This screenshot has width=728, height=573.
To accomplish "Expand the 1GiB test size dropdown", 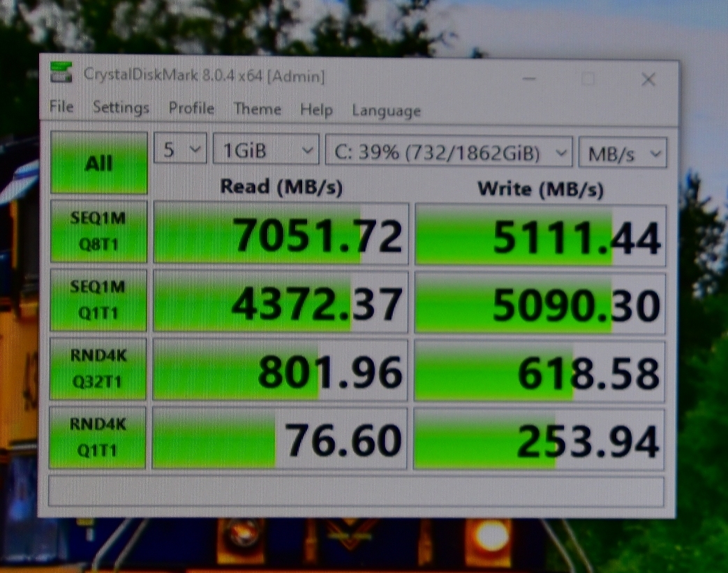I will (x=266, y=149).
